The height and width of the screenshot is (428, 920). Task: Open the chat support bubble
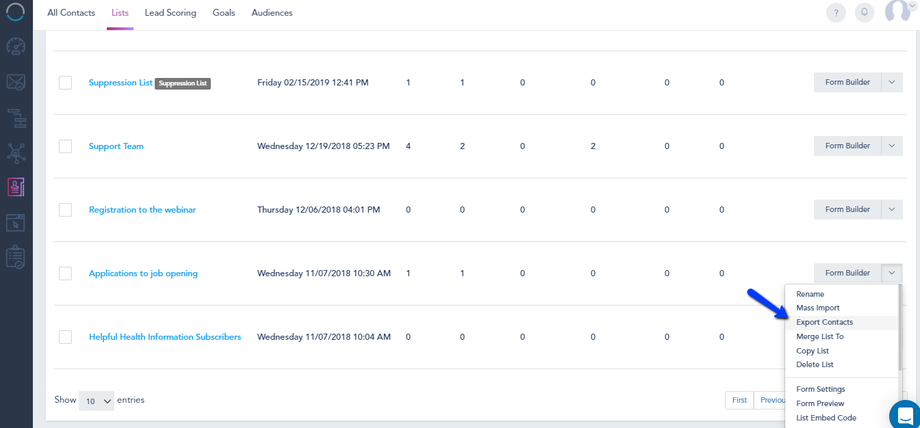(905, 415)
